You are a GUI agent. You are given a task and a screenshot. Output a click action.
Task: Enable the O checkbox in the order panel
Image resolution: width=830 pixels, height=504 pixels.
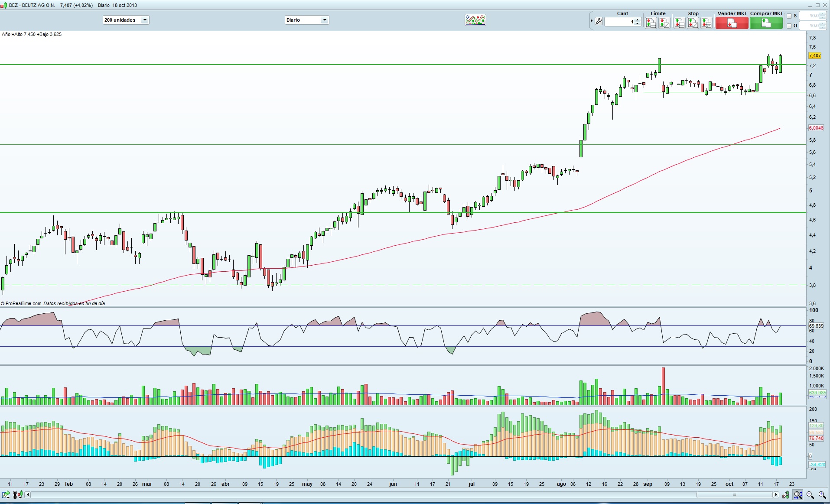point(790,26)
